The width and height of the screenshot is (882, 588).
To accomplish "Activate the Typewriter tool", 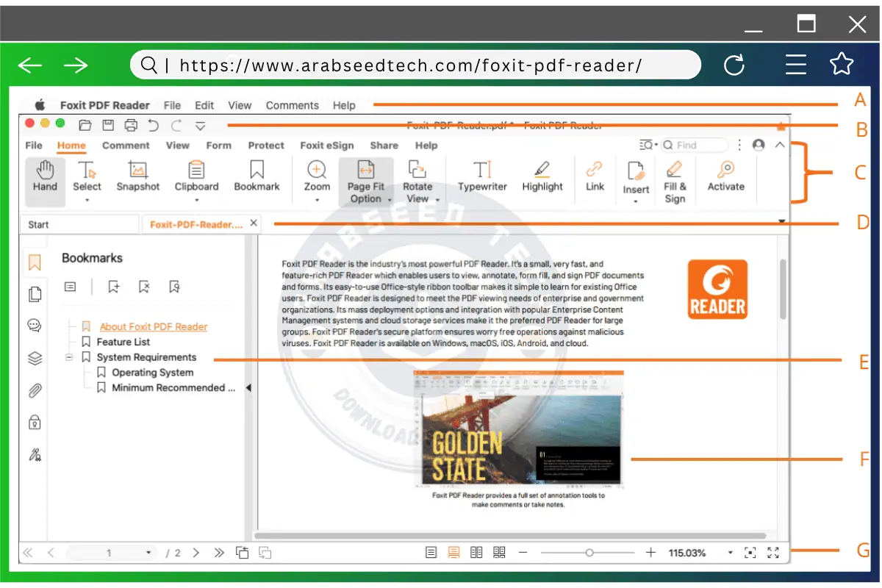I will point(482,179).
